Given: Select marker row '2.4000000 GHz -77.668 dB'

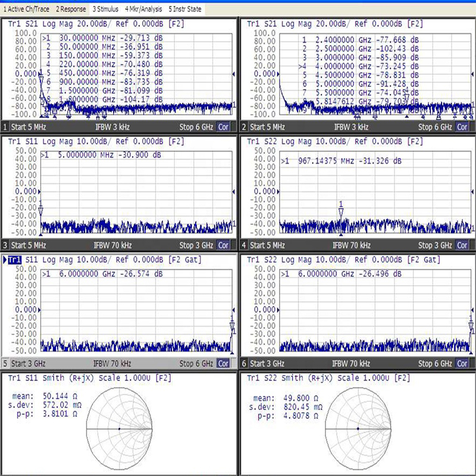Looking at the screenshot, I should pos(360,40).
